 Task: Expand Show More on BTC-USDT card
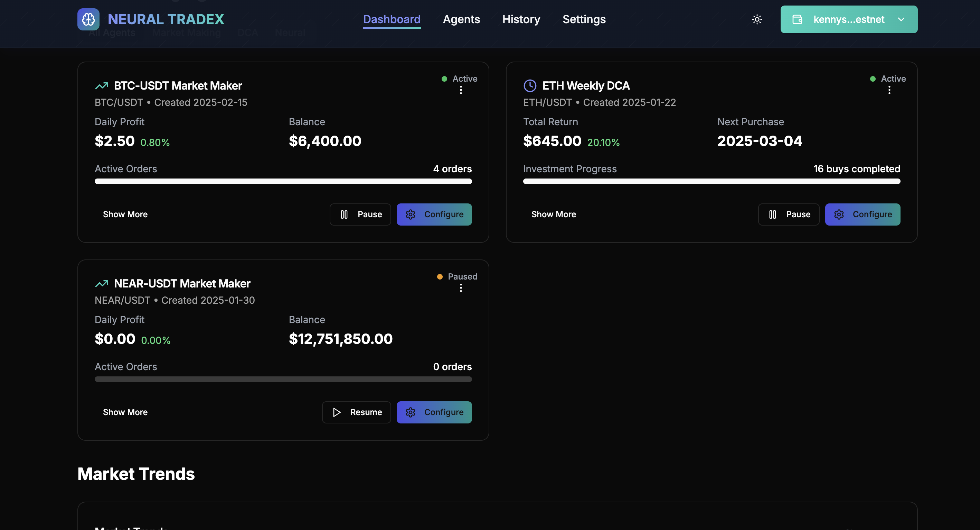coord(125,214)
